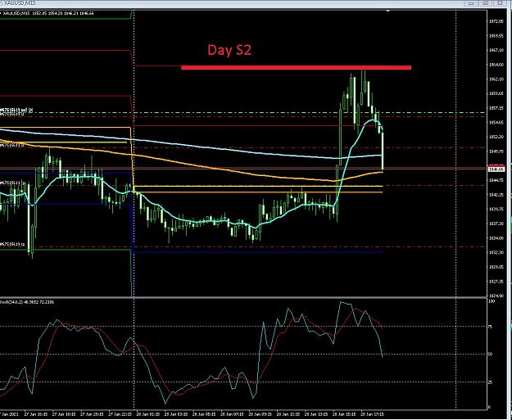Screen dimensions: 512x420
Task: Click the highlighted current price tag on scale
Action: coord(496,169)
